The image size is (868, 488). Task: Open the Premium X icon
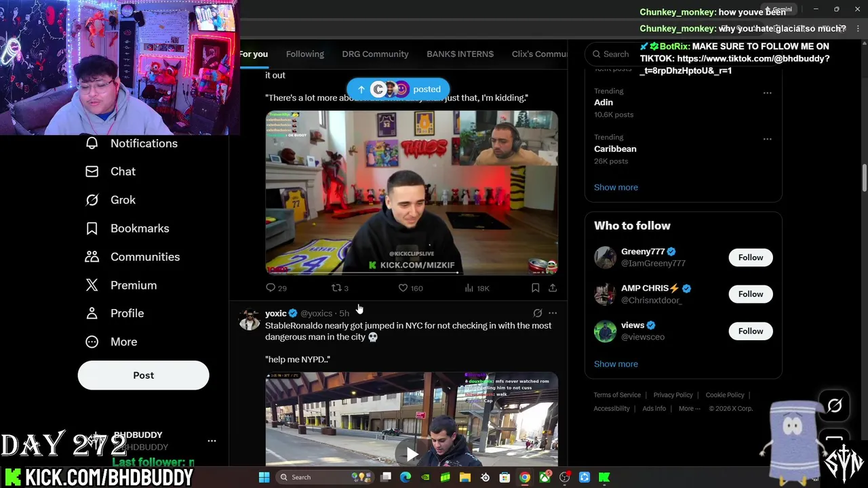(92, 285)
